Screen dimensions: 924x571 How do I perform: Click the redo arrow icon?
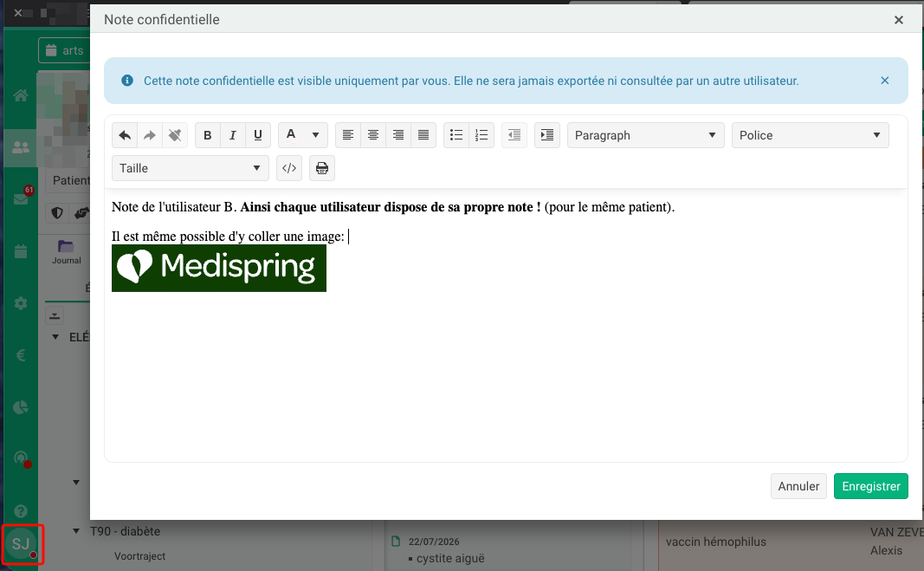150,135
